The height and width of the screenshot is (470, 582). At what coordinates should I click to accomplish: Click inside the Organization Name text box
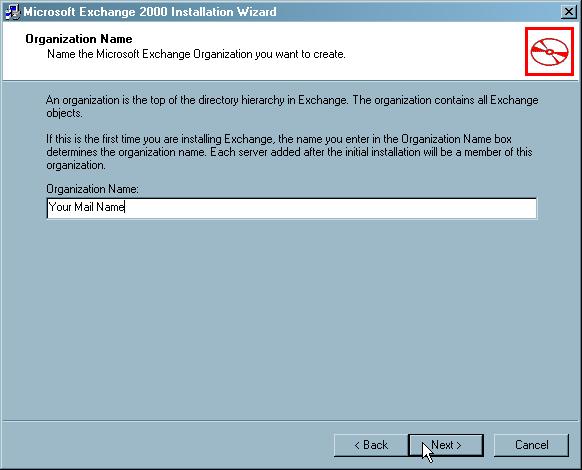click(292, 208)
